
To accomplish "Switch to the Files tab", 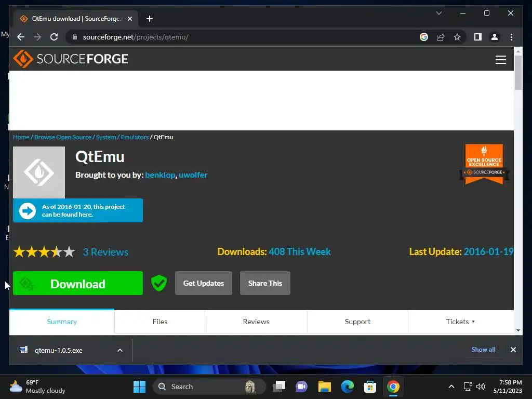I will (x=160, y=322).
